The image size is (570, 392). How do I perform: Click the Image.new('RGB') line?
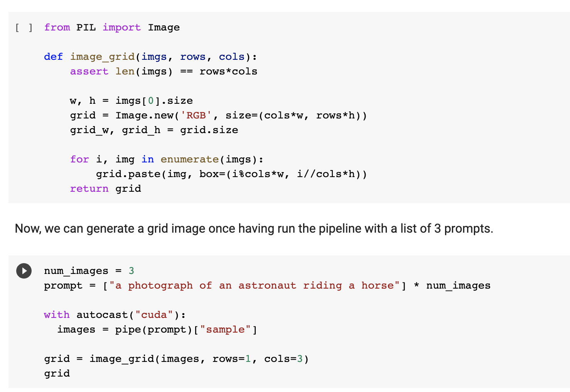tap(218, 116)
